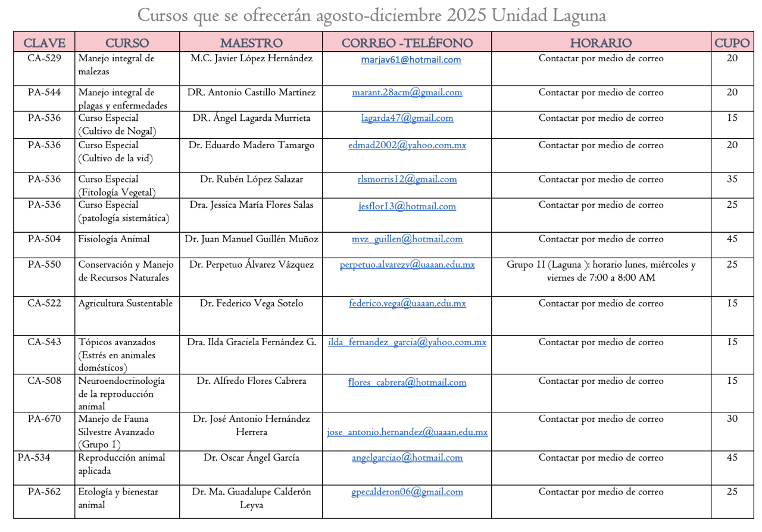
Task: Open flores_cabrera@hotmail.com email link
Action: [407, 383]
